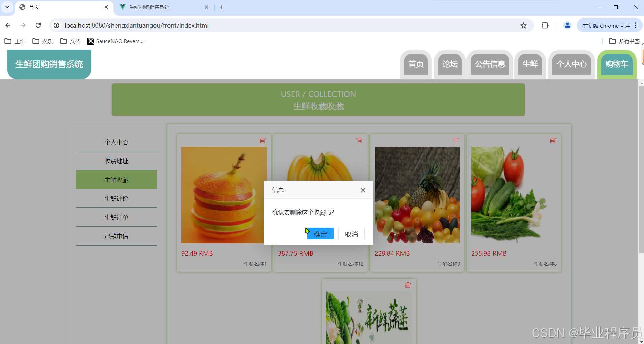
Task: Open 个人中心 in top site menu
Action: point(571,64)
